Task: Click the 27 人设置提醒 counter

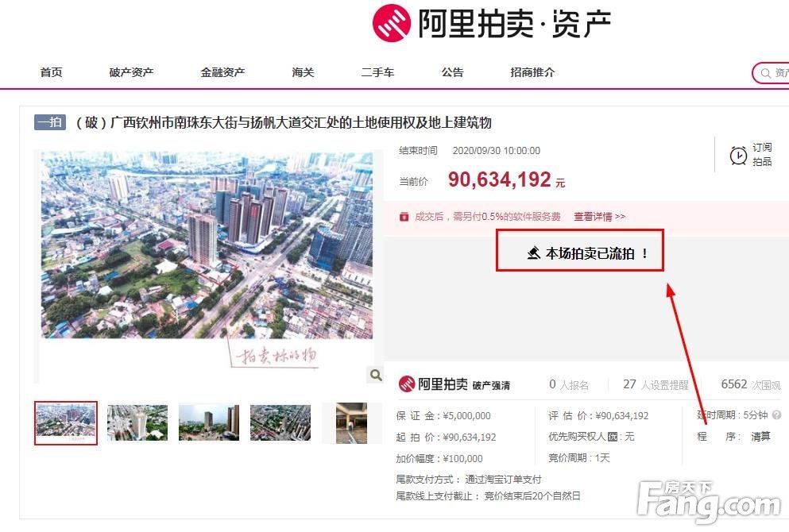Action: [656, 384]
